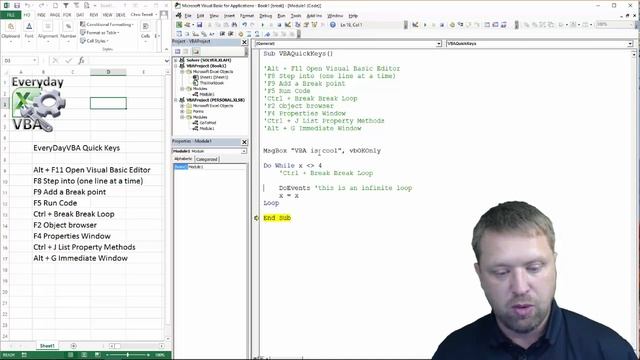Click the Object Browser icon in VBA toolbar

pos(314,25)
